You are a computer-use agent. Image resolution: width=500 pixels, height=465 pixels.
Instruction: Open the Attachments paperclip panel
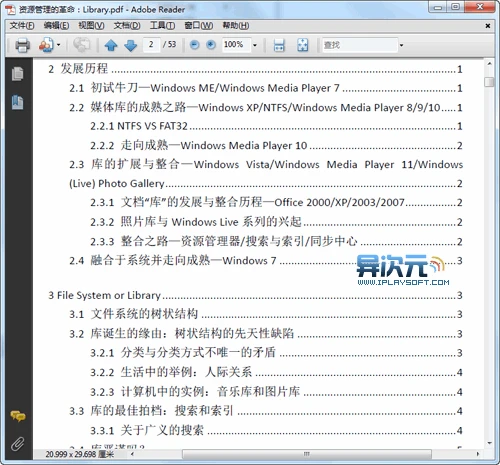[x=17, y=444]
